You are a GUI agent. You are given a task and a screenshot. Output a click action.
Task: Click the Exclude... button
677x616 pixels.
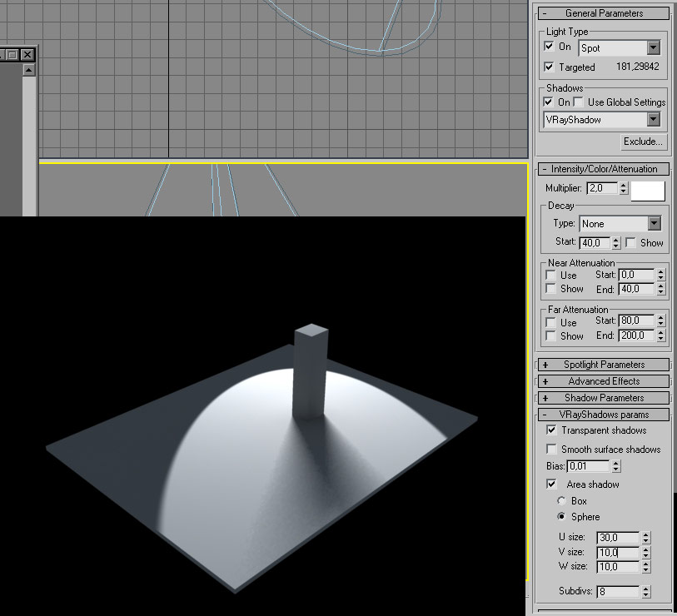(643, 142)
